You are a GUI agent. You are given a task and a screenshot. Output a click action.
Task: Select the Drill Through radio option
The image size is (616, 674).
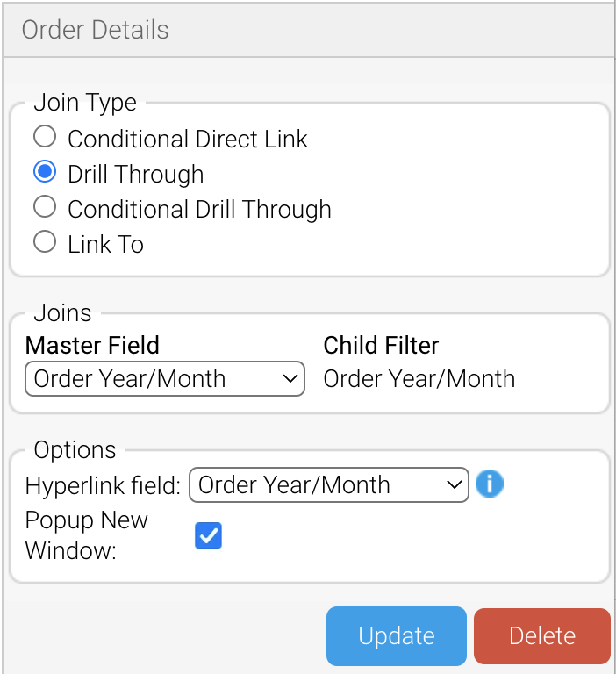45,171
